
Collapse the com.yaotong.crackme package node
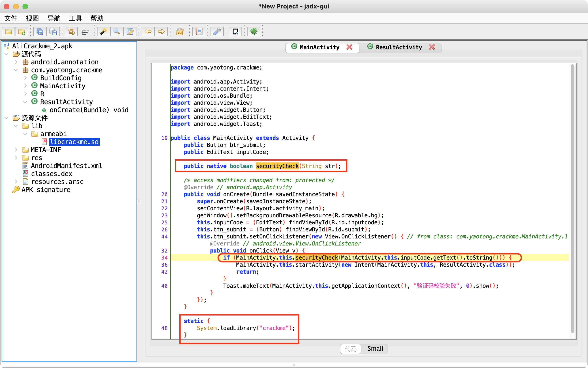pyautogui.click(x=16, y=70)
